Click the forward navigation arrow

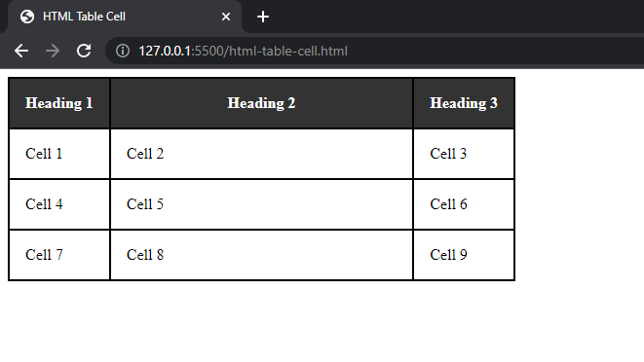coord(53,51)
